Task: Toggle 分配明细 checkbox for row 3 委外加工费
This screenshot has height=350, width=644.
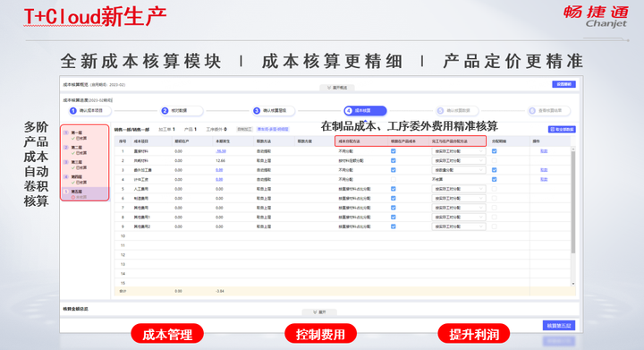Action: pyautogui.click(x=494, y=170)
